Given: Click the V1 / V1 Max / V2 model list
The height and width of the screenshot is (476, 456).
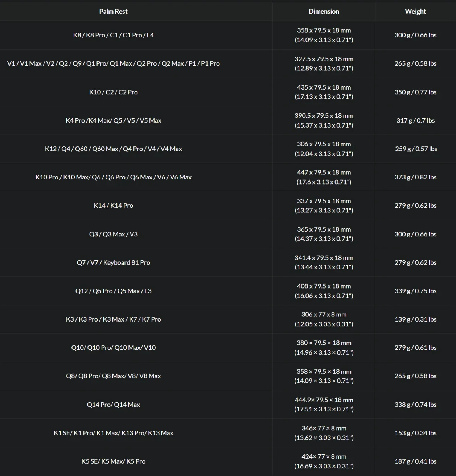Looking at the screenshot, I should coord(113,63).
